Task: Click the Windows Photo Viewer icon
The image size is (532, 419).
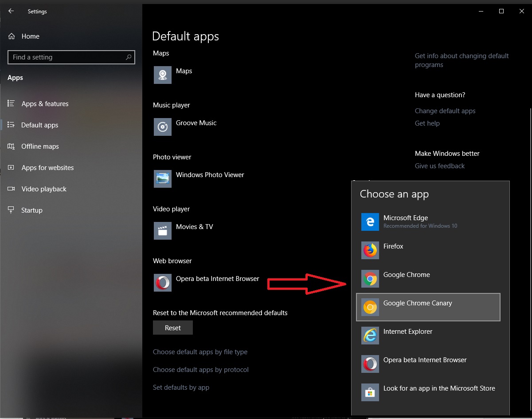Action: 163,179
